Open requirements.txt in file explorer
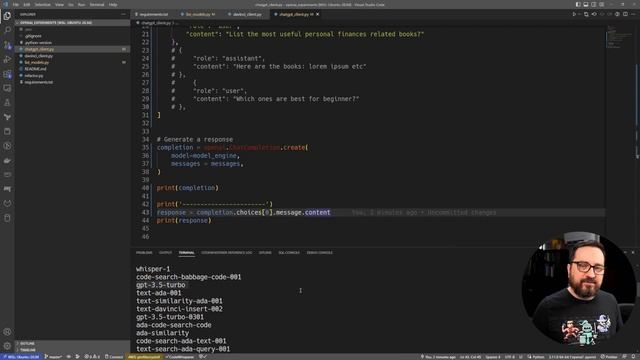Viewport: 640px width, 360px height. [39, 82]
